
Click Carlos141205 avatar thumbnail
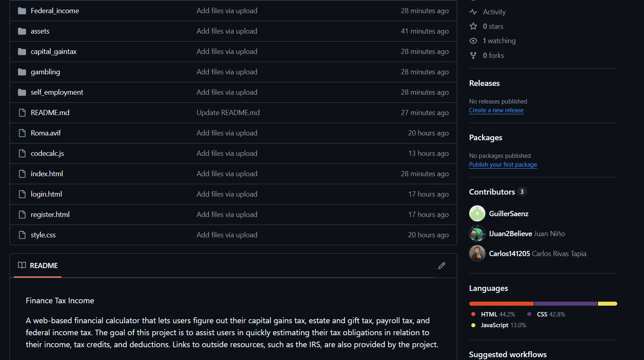coord(477,253)
